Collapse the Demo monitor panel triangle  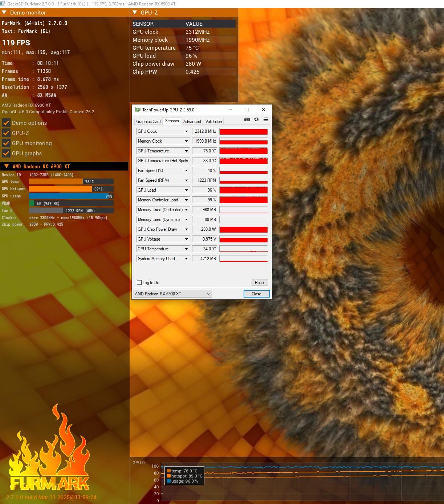point(4,12)
